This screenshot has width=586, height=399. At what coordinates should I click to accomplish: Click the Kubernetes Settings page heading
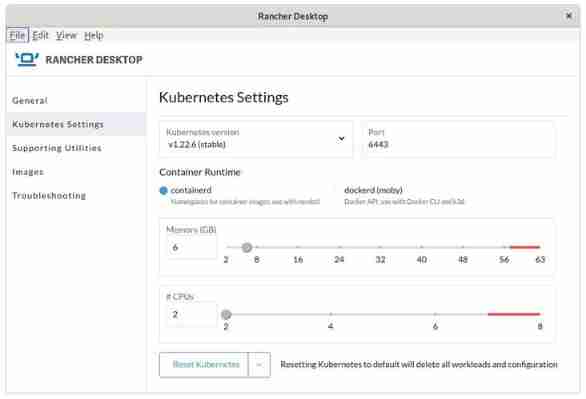click(x=223, y=97)
